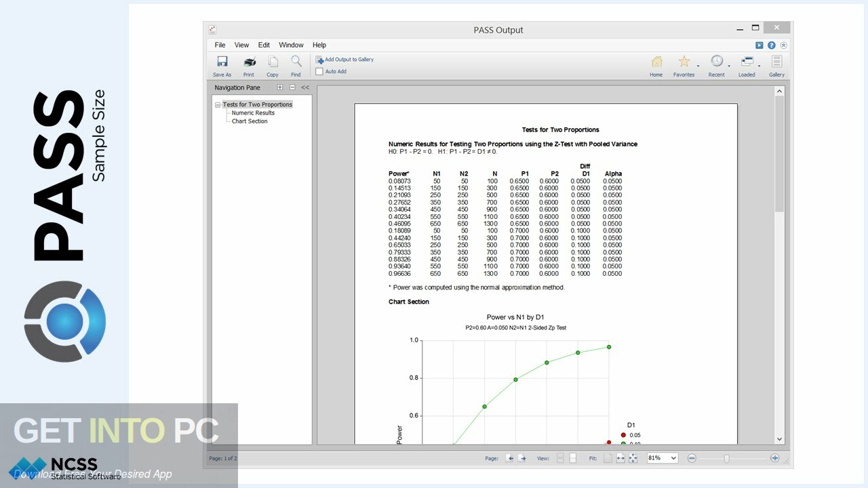The height and width of the screenshot is (488, 868).
Task: Collapse all nodes in Navigation Pane
Action: (x=292, y=87)
